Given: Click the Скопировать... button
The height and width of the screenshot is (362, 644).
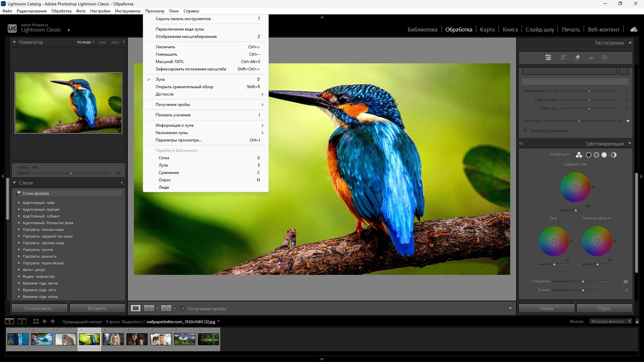Looking at the screenshot, I should point(39,308).
